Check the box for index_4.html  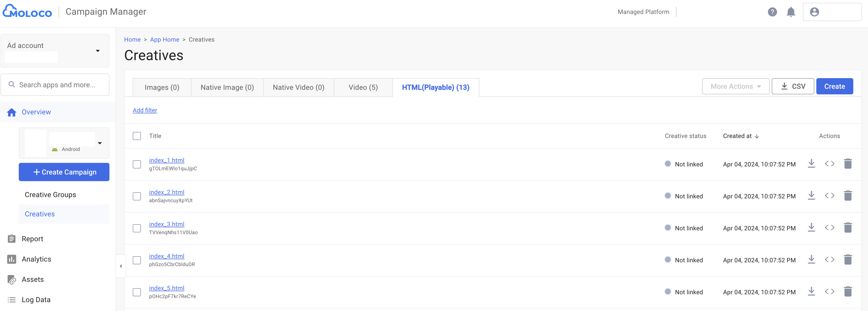click(x=137, y=261)
